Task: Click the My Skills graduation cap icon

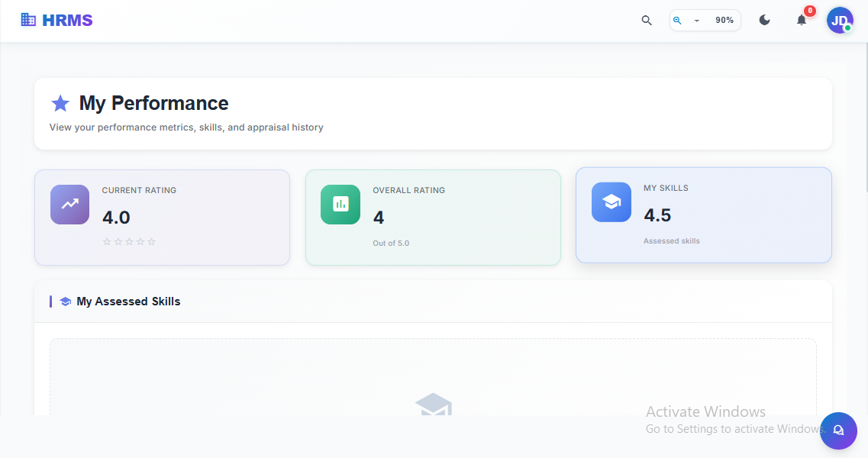Action: click(x=611, y=202)
